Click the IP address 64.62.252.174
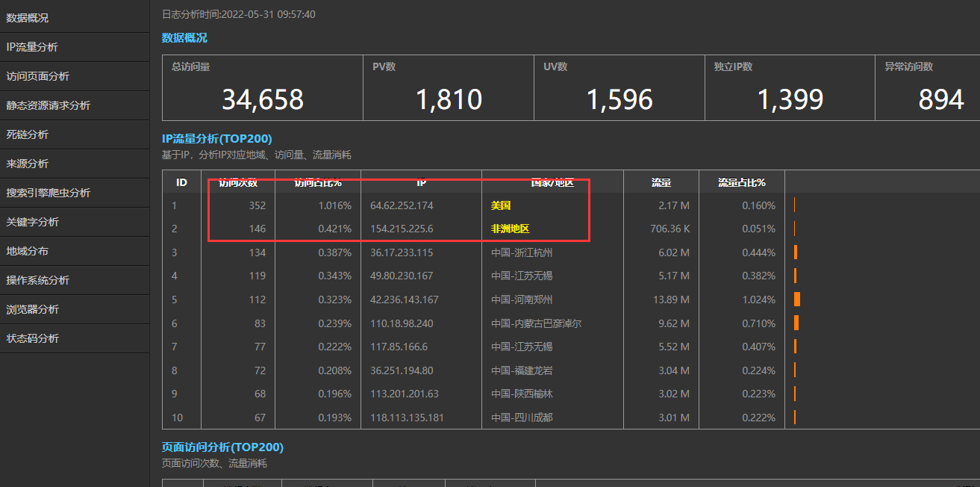 [402, 205]
